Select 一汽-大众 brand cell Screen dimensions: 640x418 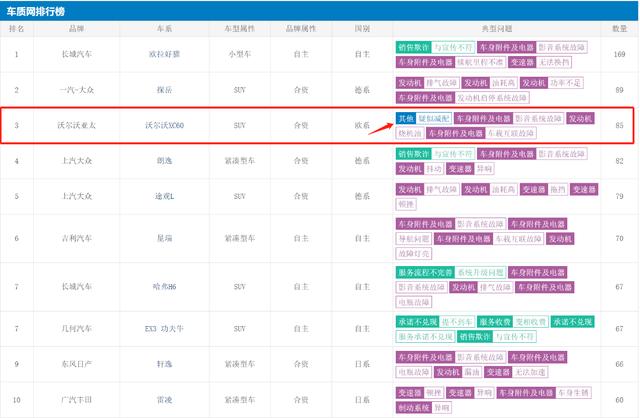pyautogui.click(x=76, y=89)
